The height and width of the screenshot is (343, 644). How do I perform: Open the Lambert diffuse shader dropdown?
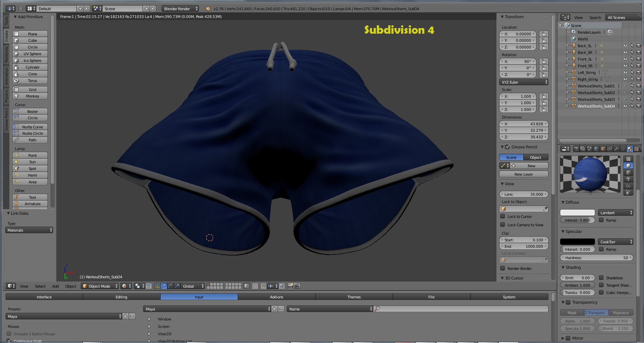tap(615, 213)
